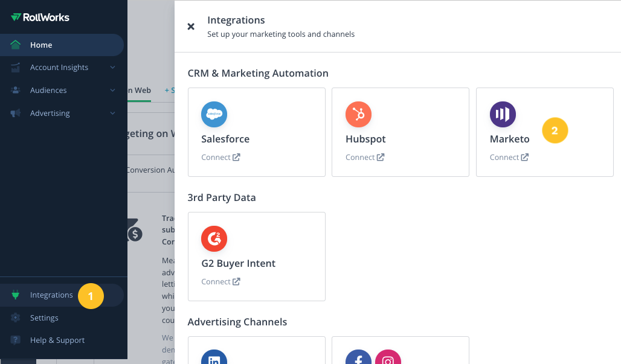Viewport: 621px width, 364px height.
Task: Click external link icon beside Salesforce Connect
Action: click(x=236, y=157)
